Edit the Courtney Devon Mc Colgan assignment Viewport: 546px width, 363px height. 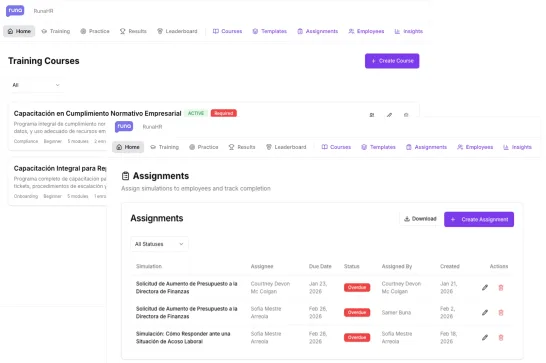click(485, 288)
